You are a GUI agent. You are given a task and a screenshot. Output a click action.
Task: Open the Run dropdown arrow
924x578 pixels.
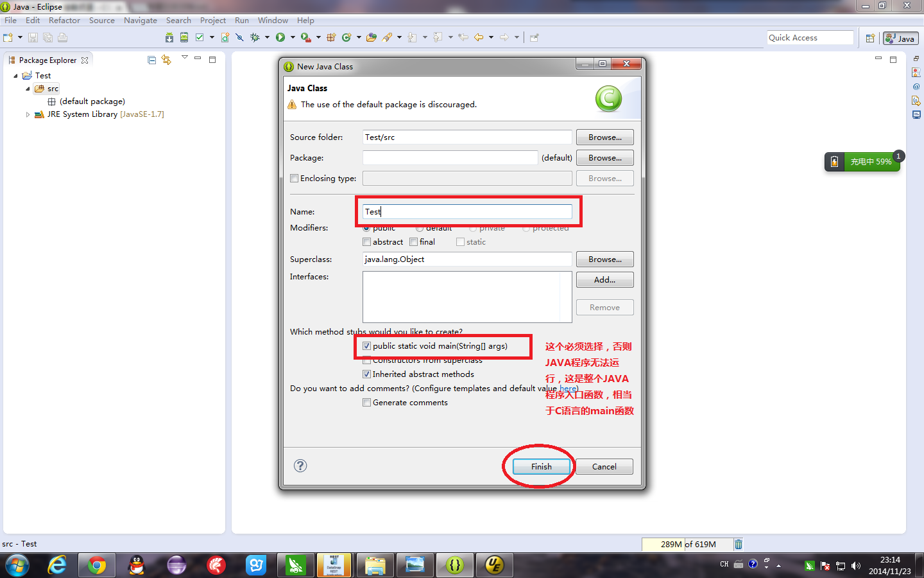tap(293, 37)
